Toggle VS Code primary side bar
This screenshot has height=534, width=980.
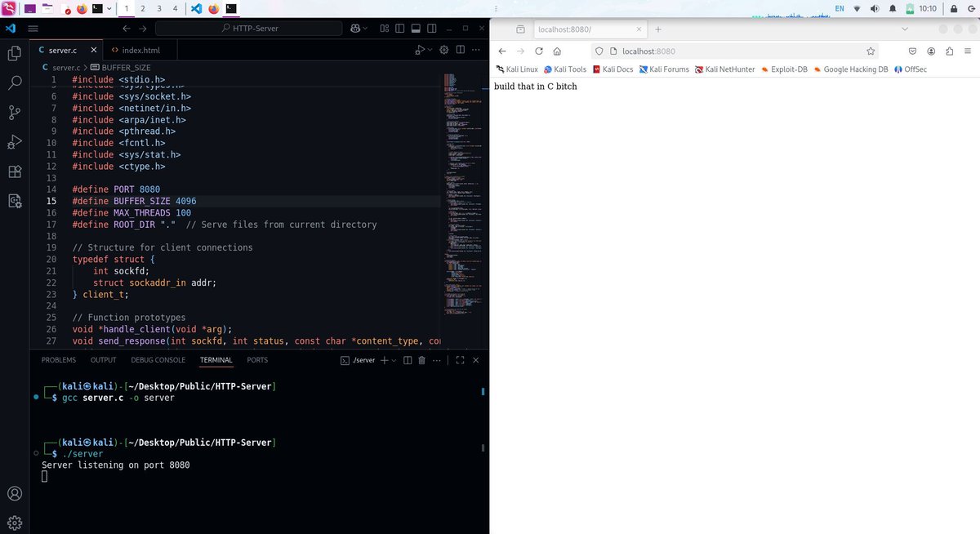click(399, 28)
